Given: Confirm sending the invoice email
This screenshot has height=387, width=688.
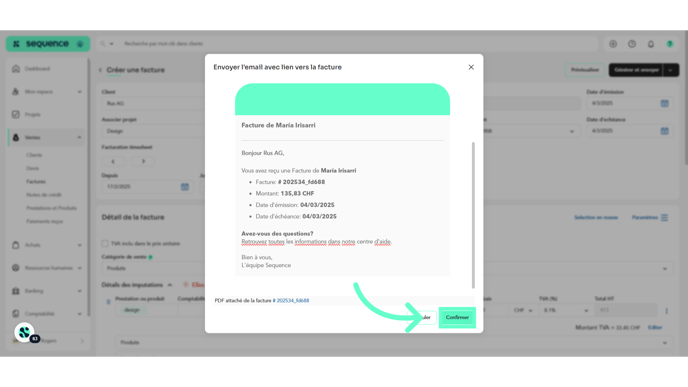Looking at the screenshot, I should [457, 317].
